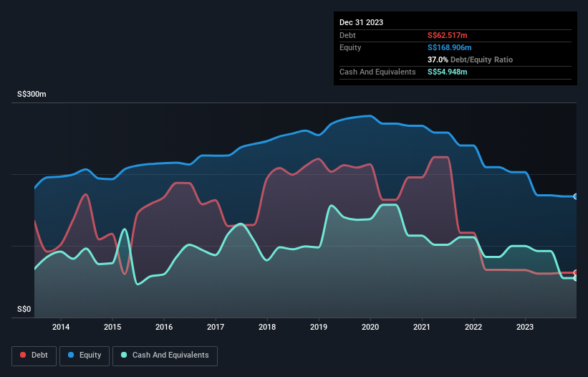Image resolution: width=588 pixels, height=377 pixels.
Task: Click the teal dot in Cash legend
Action: (124, 355)
